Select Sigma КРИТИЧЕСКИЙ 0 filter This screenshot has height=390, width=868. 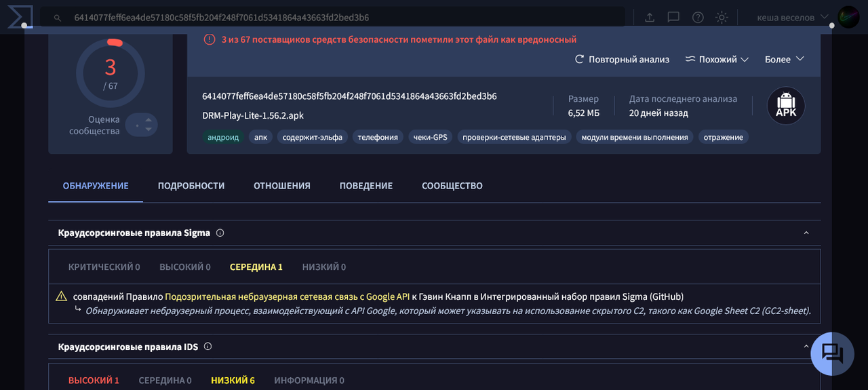[104, 267]
